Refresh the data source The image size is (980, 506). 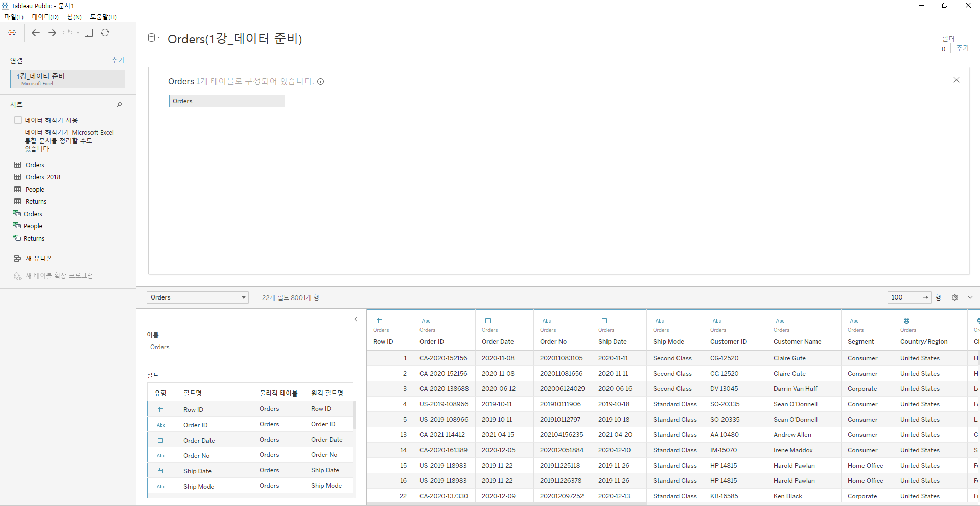(105, 33)
